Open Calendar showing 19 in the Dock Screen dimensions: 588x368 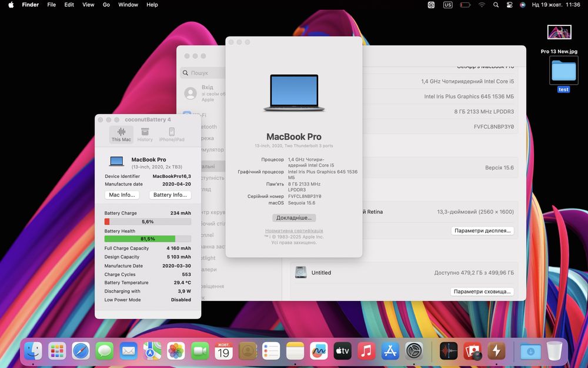pyautogui.click(x=223, y=351)
